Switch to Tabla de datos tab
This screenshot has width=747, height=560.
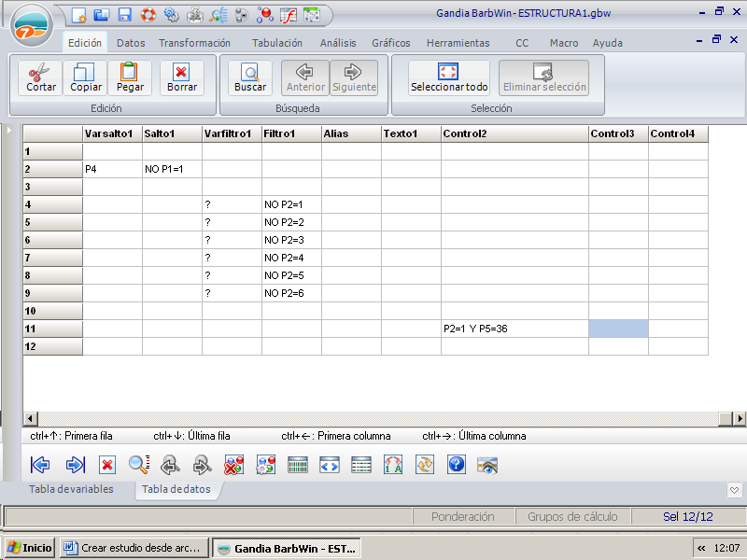click(176, 489)
